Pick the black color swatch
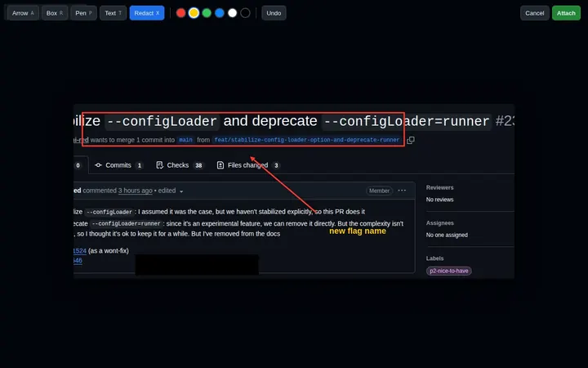Image resolution: width=588 pixels, height=368 pixels. pyautogui.click(x=245, y=13)
